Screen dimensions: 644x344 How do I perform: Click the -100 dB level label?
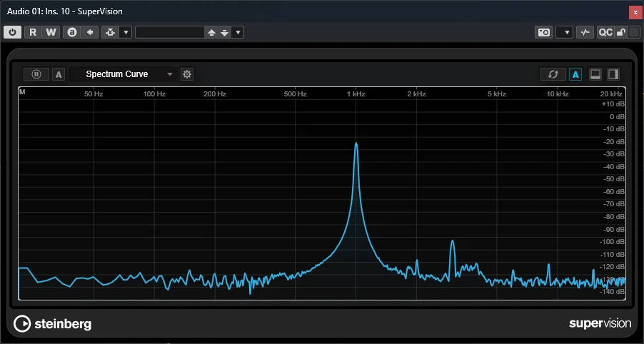(x=613, y=242)
